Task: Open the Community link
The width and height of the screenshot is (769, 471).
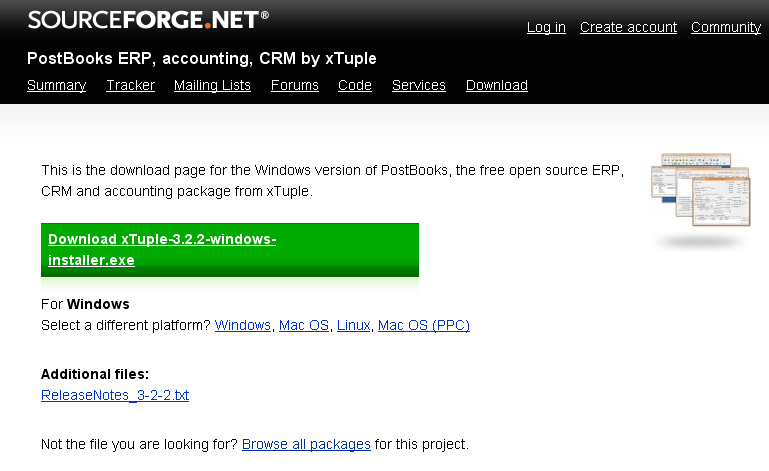Action: point(725,27)
